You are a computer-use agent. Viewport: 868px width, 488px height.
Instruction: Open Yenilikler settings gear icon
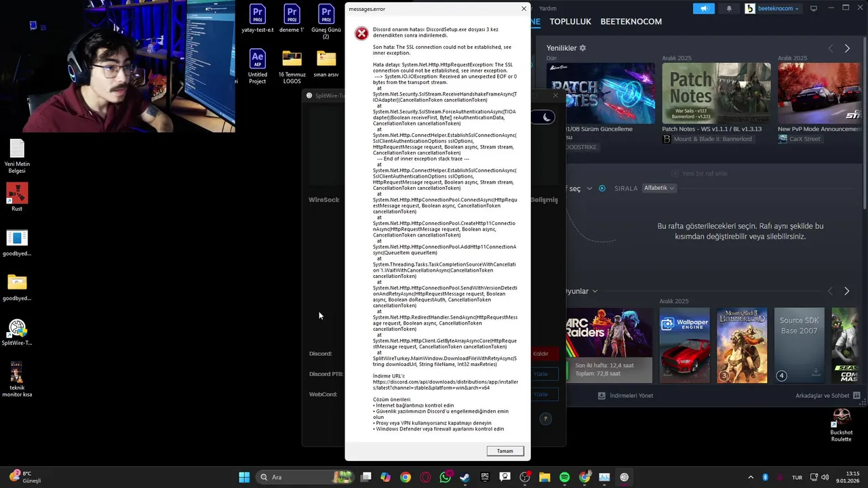pyautogui.click(x=583, y=48)
